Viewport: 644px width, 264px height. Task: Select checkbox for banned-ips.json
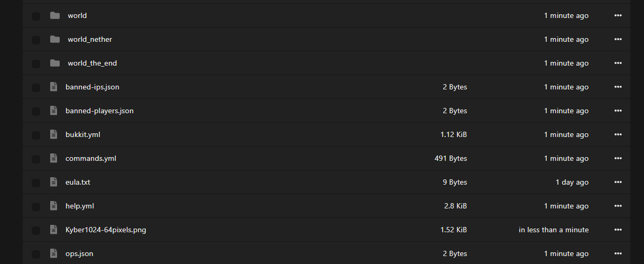click(36, 88)
